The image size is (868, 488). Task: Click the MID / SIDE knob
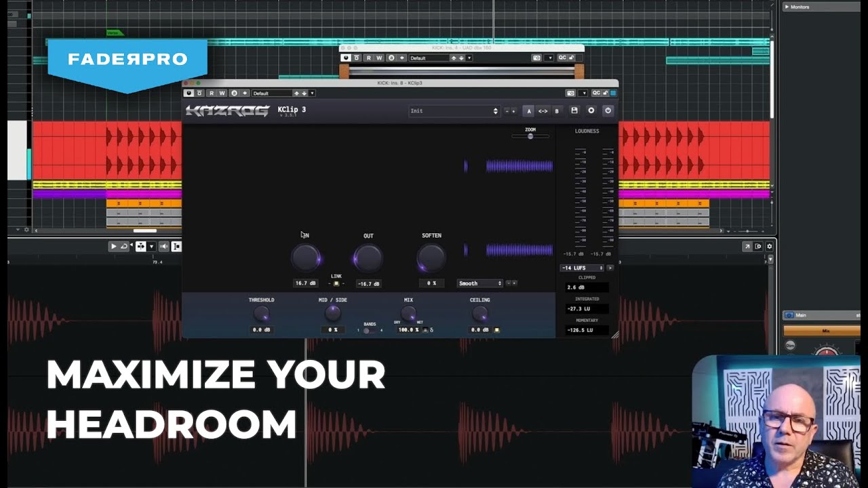click(332, 313)
